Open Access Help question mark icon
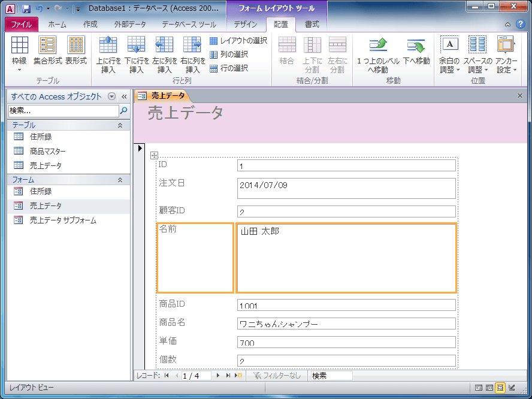532x399 pixels. click(x=521, y=24)
